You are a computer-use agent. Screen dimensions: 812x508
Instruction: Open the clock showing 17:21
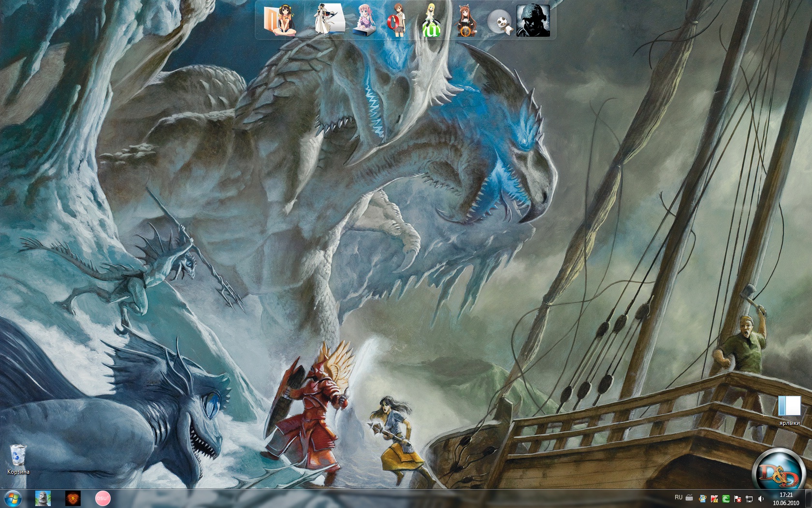786,499
